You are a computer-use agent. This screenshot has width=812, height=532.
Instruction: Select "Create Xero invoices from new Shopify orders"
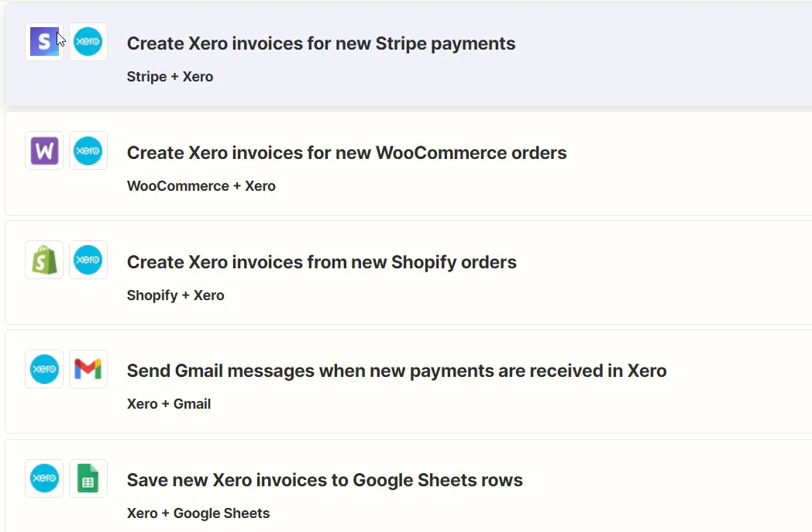click(322, 262)
